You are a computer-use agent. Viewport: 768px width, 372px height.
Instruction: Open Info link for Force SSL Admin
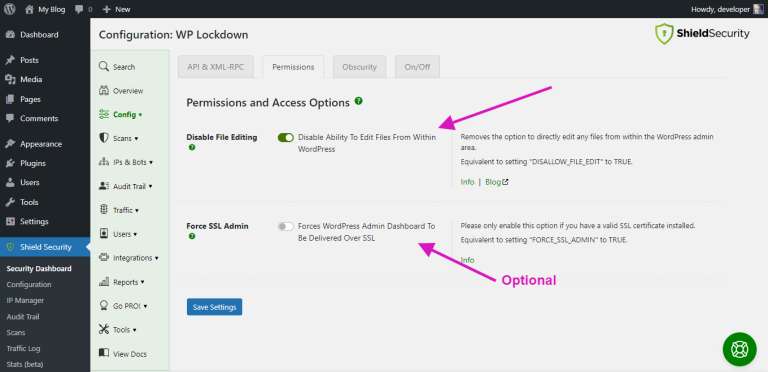click(467, 260)
